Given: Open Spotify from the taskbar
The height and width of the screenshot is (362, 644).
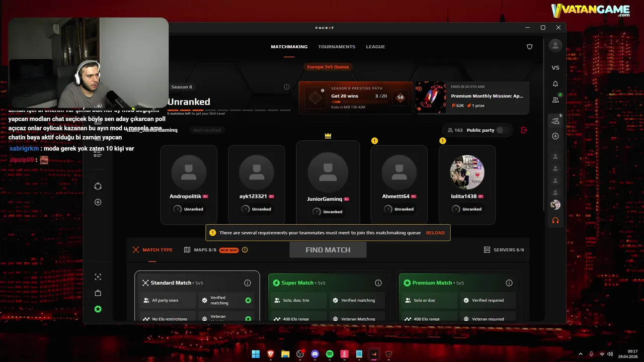Looking at the screenshot, I should [x=330, y=354].
